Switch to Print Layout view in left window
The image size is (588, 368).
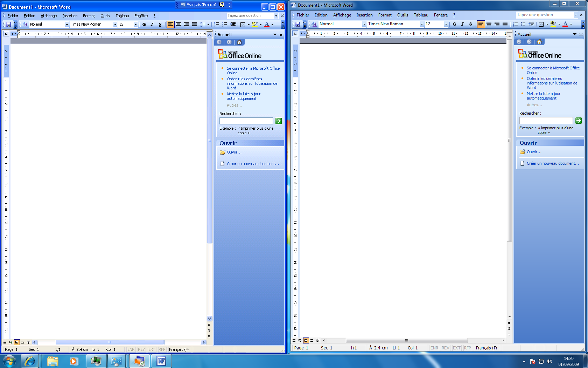[x=17, y=342]
